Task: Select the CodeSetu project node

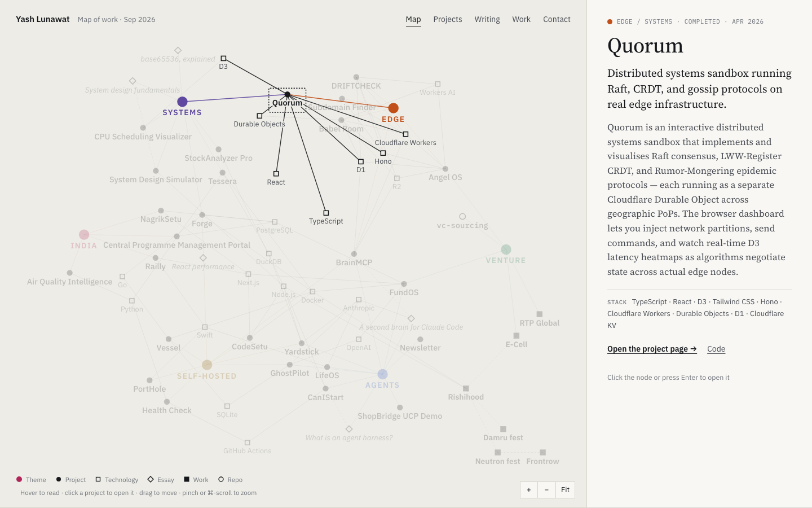Action: tap(250, 338)
